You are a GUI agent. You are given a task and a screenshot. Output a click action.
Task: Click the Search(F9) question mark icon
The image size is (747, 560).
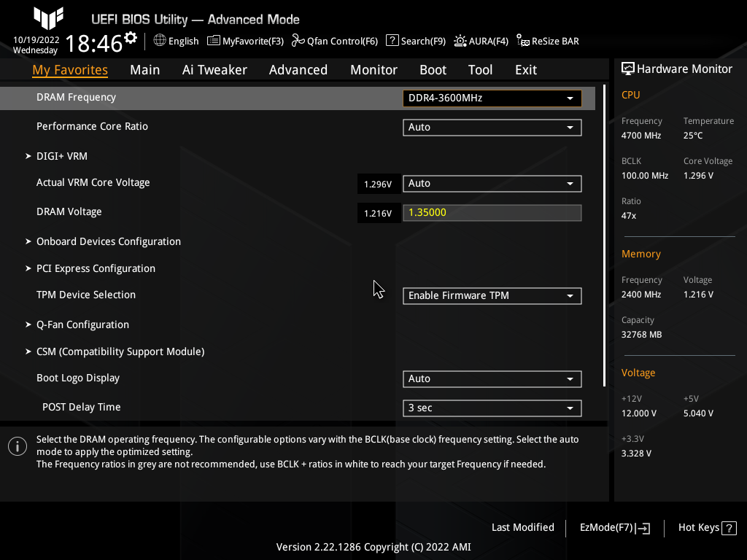click(x=392, y=41)
